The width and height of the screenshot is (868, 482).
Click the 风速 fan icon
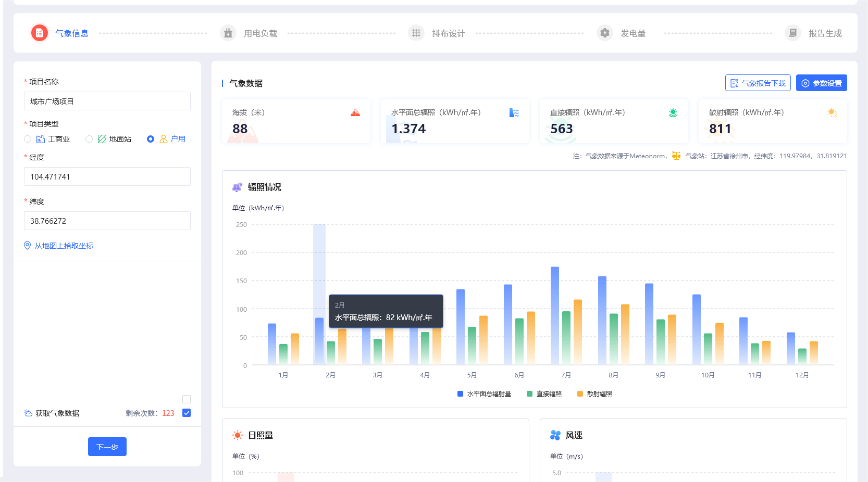555,435
